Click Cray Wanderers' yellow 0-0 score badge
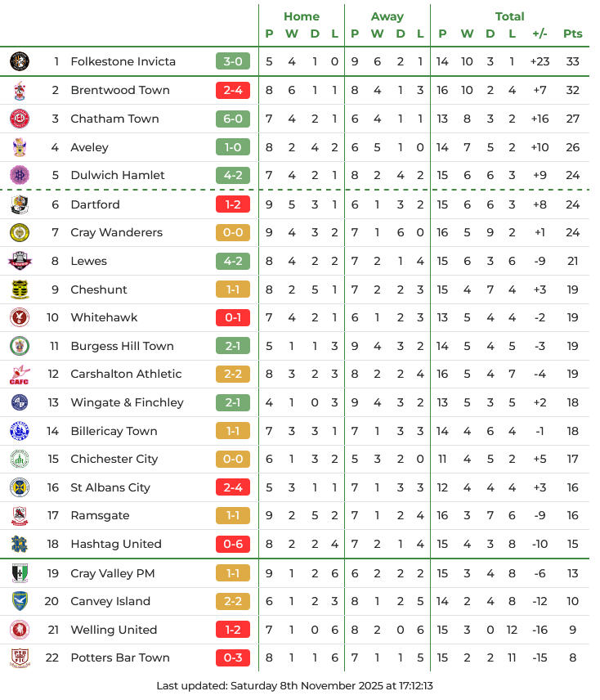Screen dimensions: 600x700 pyautogui.click(x=233, y=232)
